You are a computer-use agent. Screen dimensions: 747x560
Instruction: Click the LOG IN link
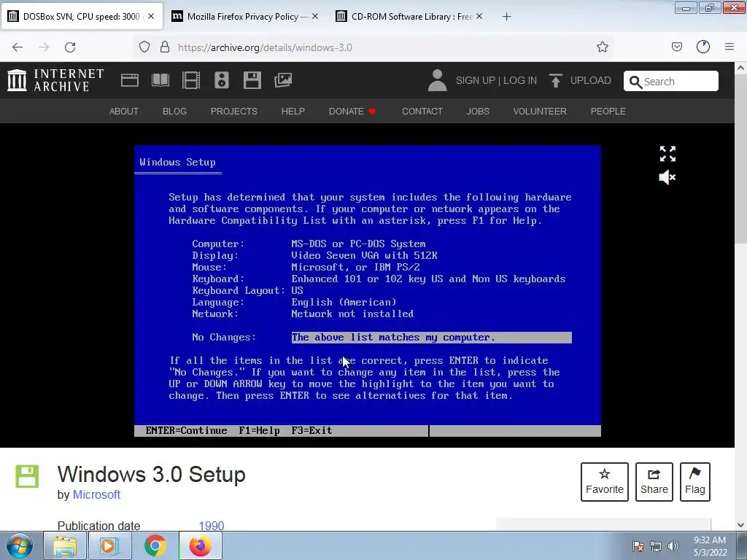point(519,80)
